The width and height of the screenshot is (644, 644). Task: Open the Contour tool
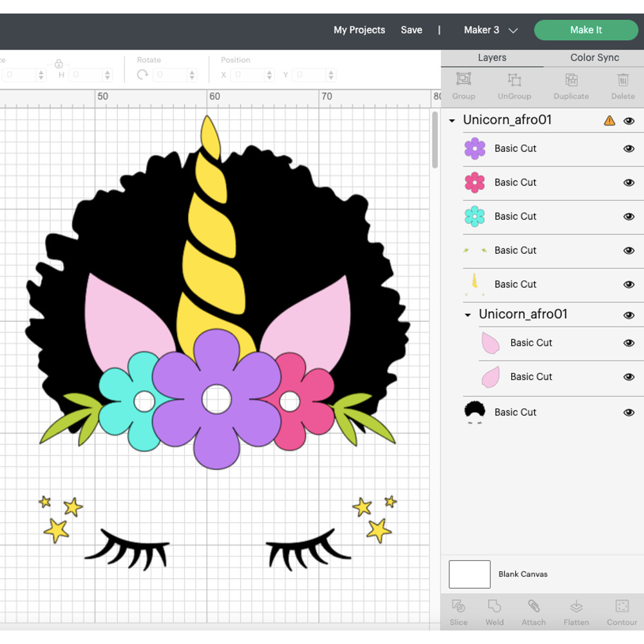(x=621, y=611)
